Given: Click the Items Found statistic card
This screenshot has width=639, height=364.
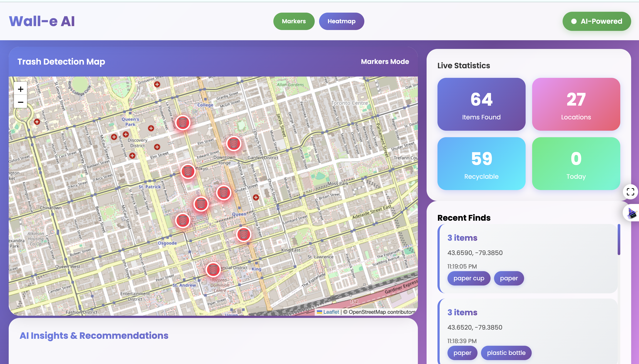Looking at the screenshot, I should coord(481,104).
